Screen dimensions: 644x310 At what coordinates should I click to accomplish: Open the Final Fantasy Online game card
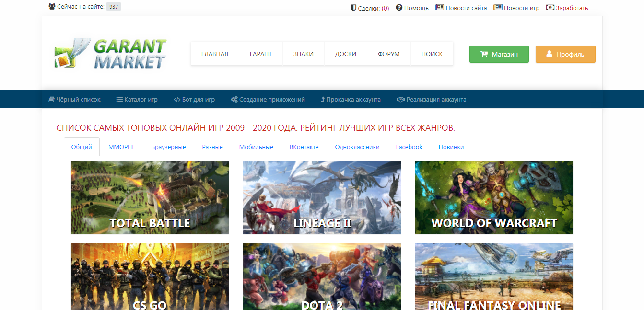(x=494, y=276)
